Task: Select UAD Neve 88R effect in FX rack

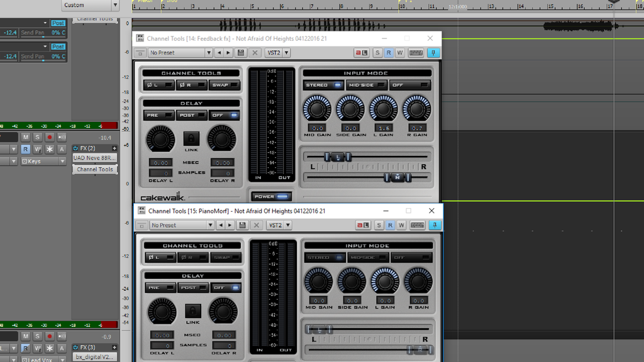Action: pyautogui.click(x=94, y=158)
